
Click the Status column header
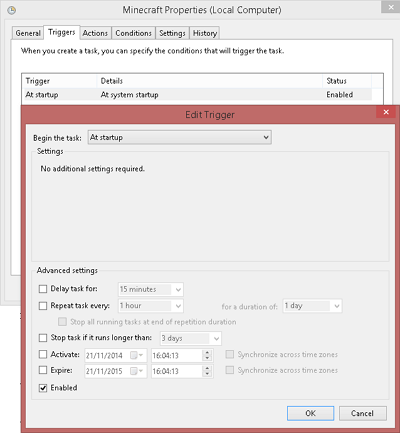(347, 81)
